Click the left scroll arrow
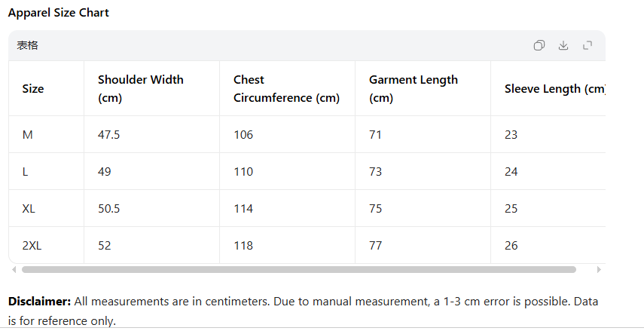 14,269
